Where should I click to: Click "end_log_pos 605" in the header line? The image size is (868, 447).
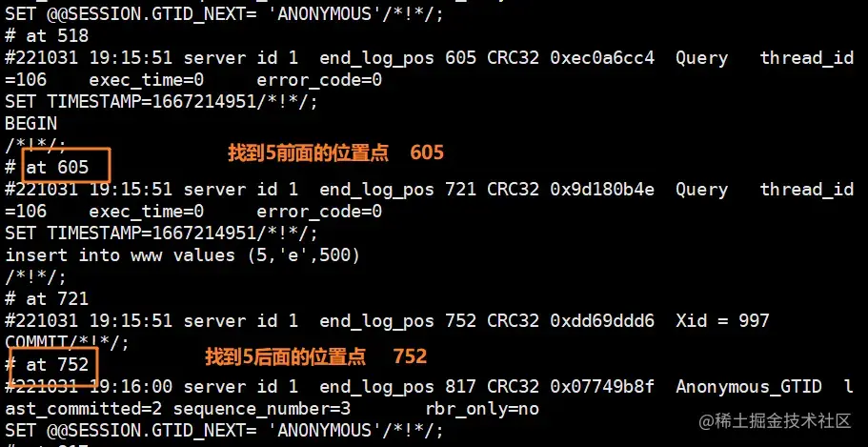click(398, 58)
